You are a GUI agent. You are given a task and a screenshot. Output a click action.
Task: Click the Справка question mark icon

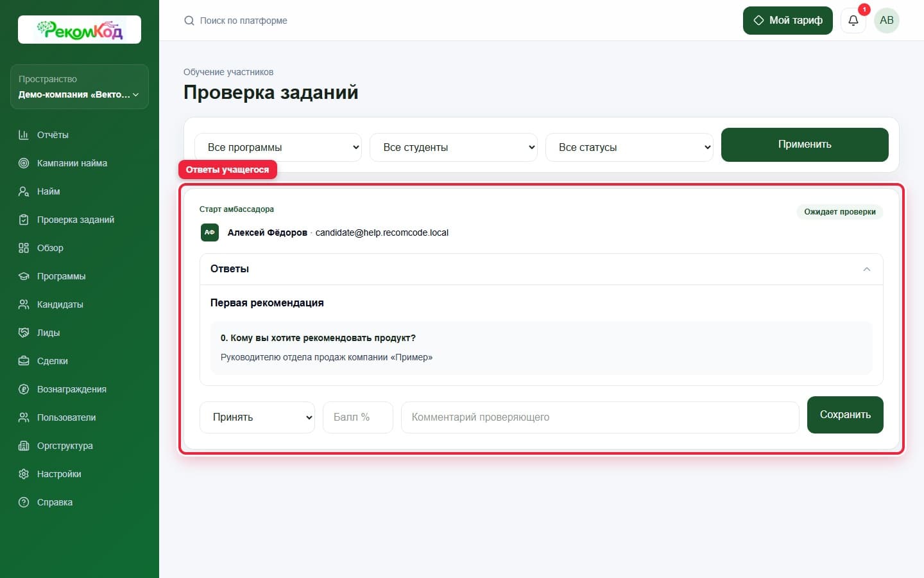(x=24, y=502)
